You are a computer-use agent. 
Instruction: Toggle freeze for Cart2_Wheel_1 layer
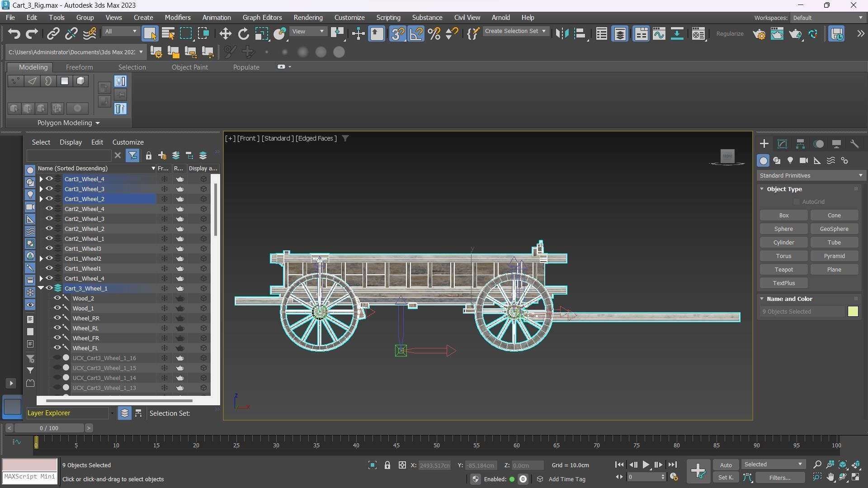165,239
